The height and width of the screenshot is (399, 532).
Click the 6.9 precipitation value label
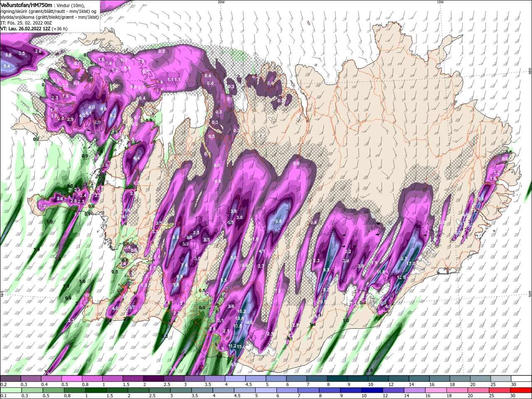click(180, 276)
